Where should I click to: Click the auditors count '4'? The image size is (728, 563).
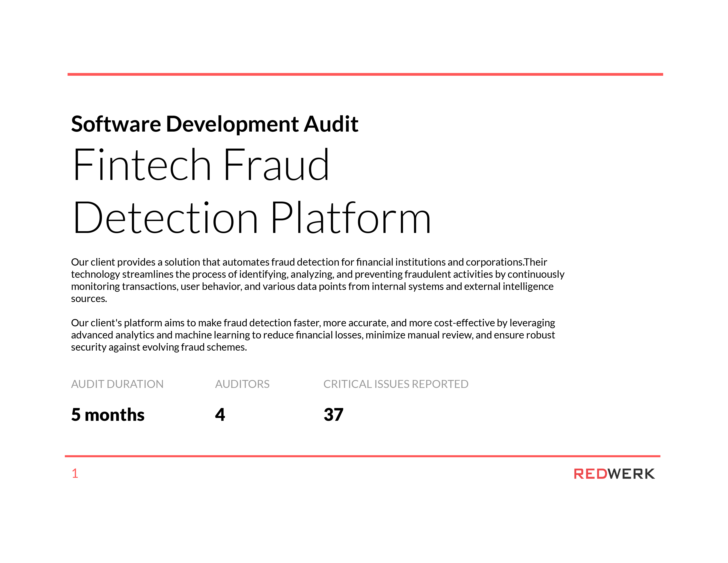coord(220,415)
